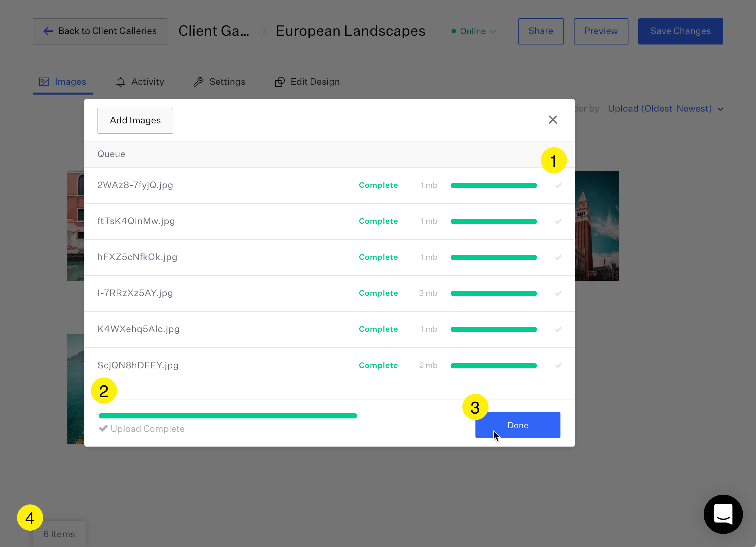Click the Upload Complete checkmark
This screenshot has height=547, width=756.
103,428
